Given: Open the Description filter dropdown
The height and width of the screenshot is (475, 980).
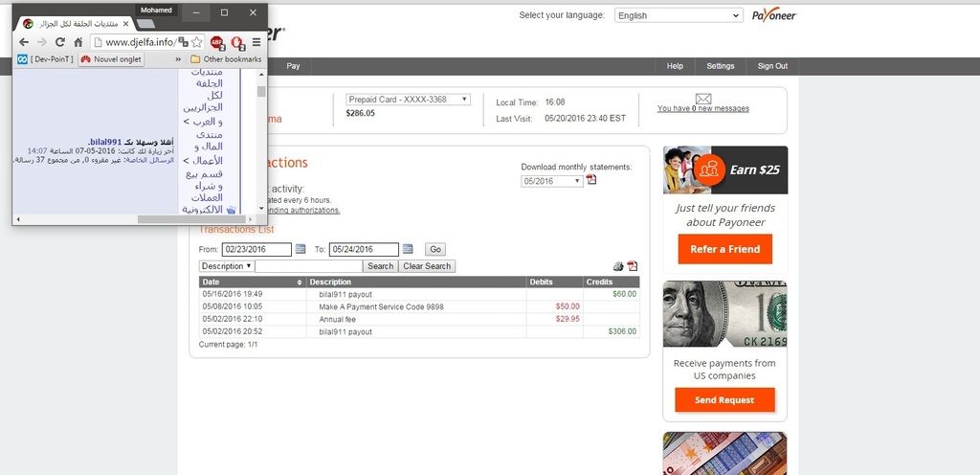Looking at the screenshot, I should [226, 266].
